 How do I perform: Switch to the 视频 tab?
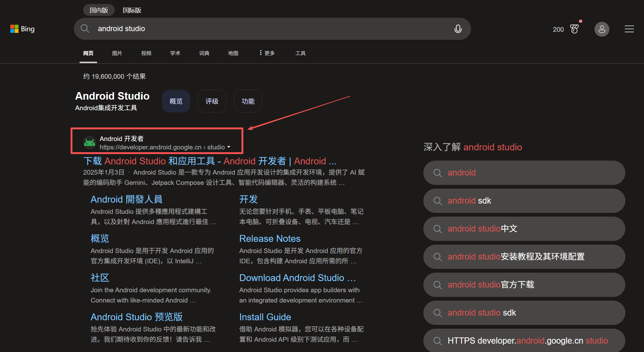click(x=146, y=53)
